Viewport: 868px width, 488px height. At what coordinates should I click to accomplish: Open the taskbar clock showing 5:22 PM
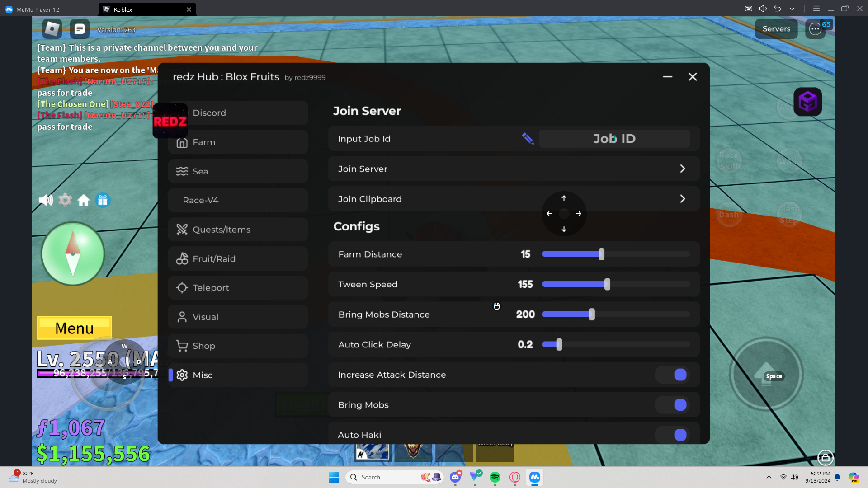818,477
